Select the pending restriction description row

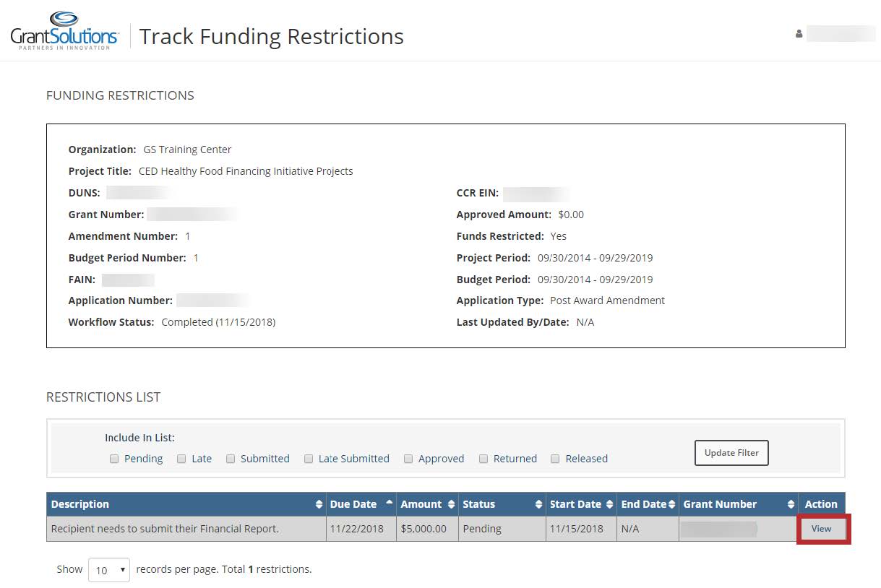coord(165,529)
